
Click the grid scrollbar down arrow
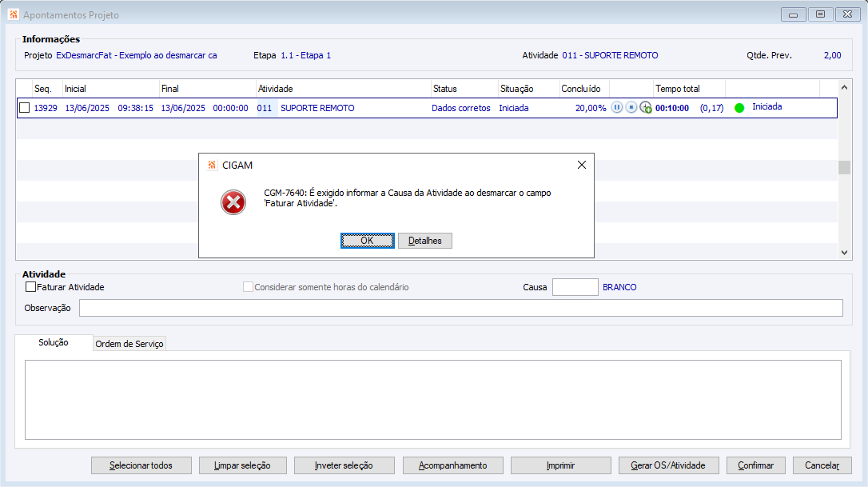click(844, 253)
